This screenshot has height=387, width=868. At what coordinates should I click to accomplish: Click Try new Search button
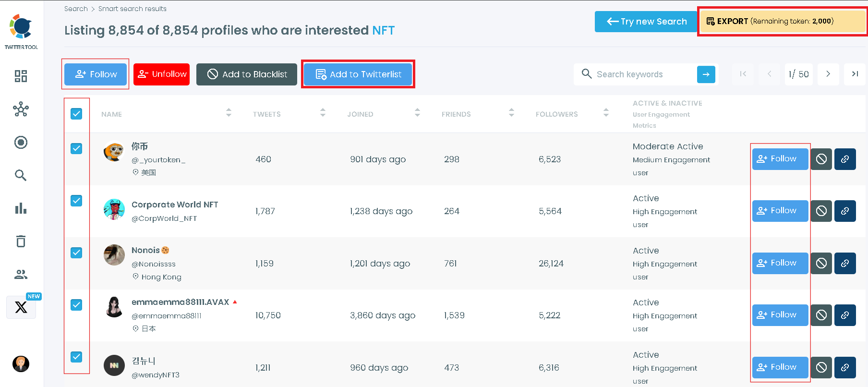tap(646, 22)
